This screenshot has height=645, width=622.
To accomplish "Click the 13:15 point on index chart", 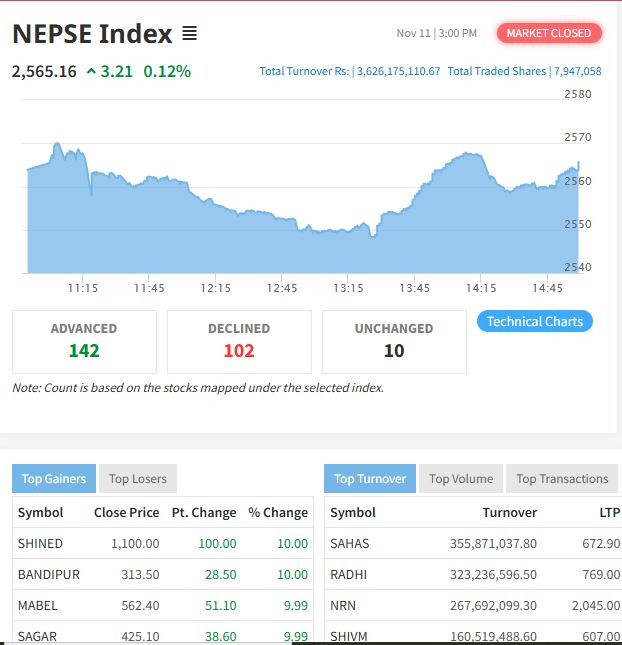I will (348, 232).
